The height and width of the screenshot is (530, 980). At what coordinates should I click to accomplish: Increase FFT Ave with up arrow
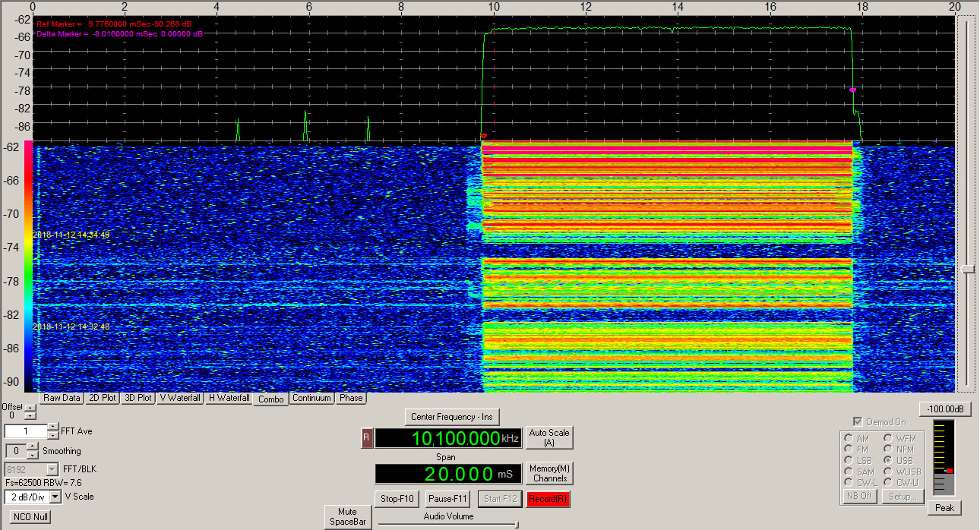click(x=52, y=427)
